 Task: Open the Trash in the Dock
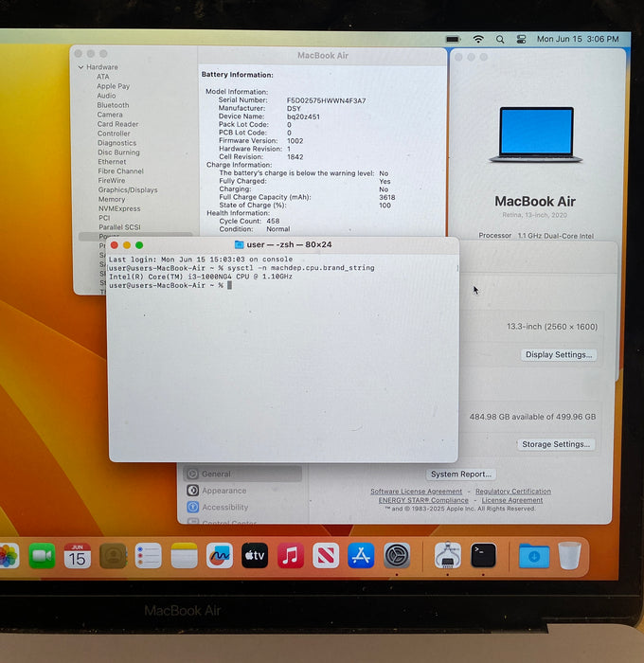pyautogui.click(x=569, y=555)
